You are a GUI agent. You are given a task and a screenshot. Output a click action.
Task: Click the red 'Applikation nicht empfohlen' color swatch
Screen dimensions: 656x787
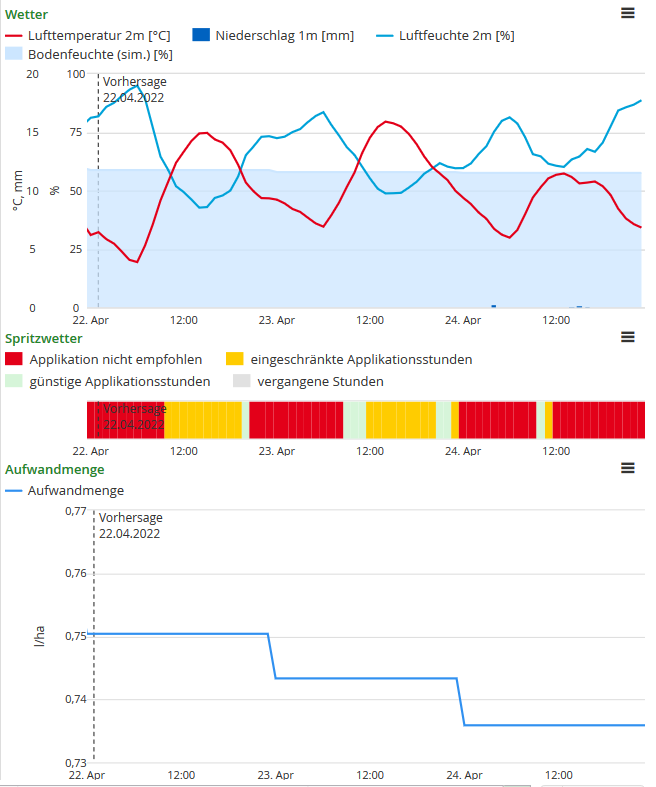pos(14,359)
